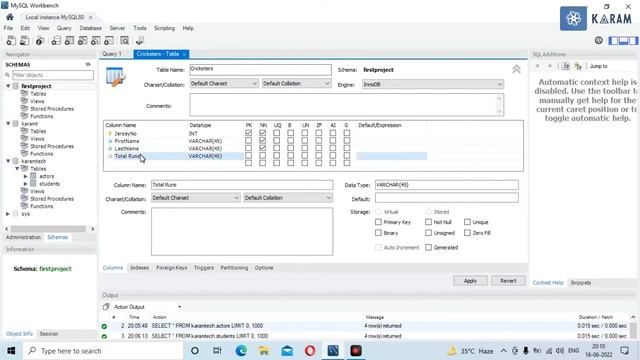
Task: Click the Apply button
Action: coord(470,281)
